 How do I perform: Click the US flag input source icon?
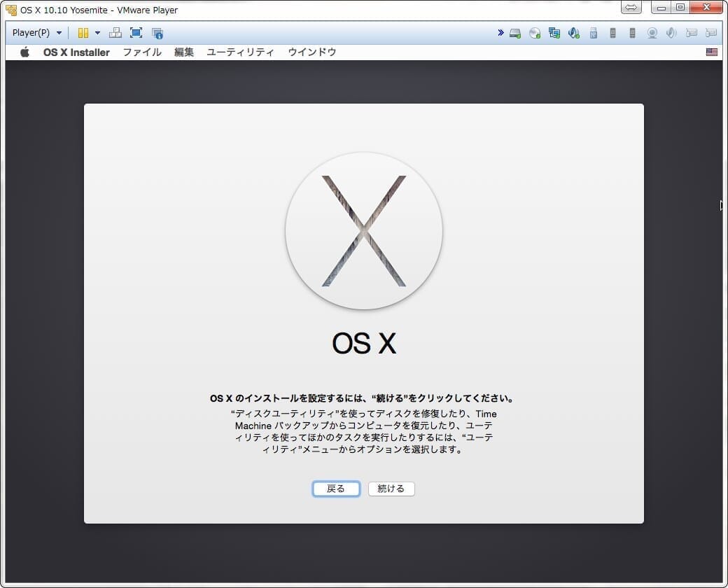(712, 52)
